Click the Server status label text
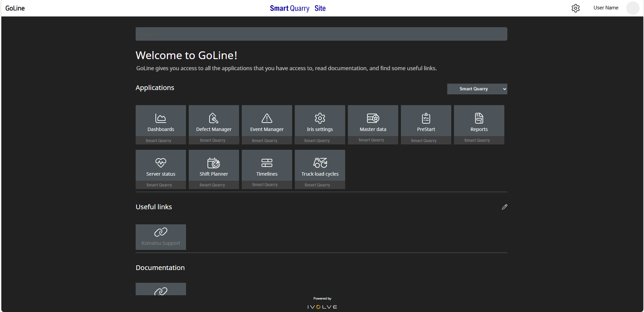Viewport: 644px width, 312px height. click(x=161, y=174)
